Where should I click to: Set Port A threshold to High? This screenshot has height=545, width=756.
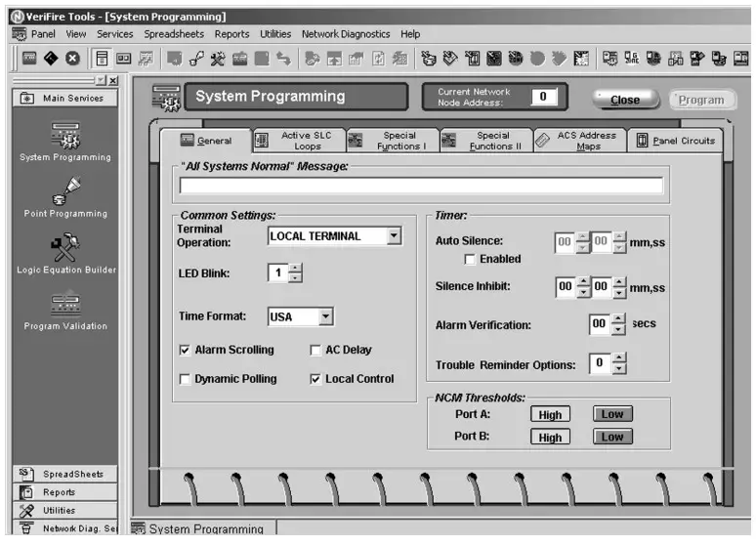click(550, 415)
